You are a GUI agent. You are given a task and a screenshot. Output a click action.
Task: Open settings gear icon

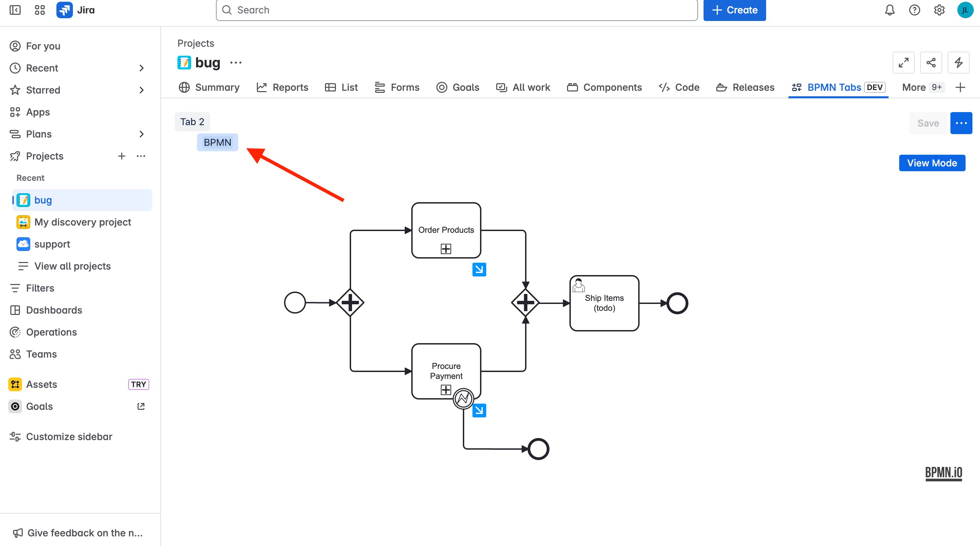click(939, 10)
